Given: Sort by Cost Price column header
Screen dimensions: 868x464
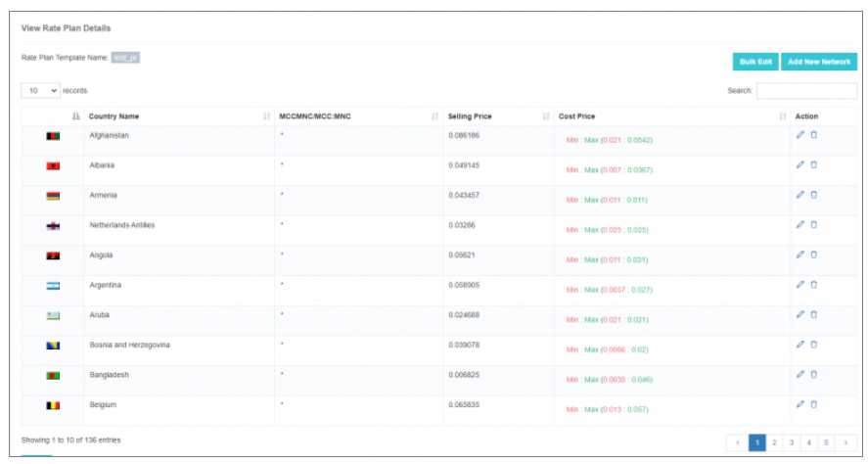Looking at the screenshot, I should (576, 116).
